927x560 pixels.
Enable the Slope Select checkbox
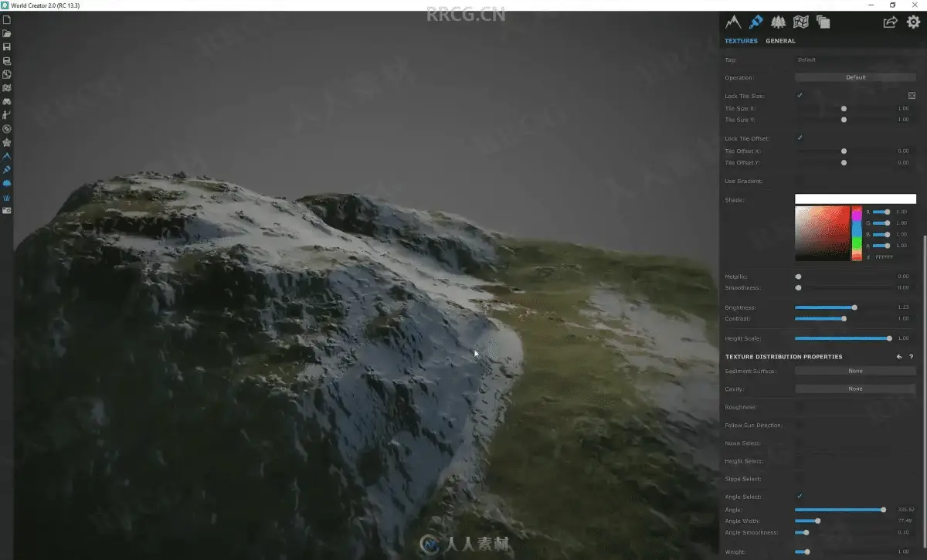coord(800,479)
